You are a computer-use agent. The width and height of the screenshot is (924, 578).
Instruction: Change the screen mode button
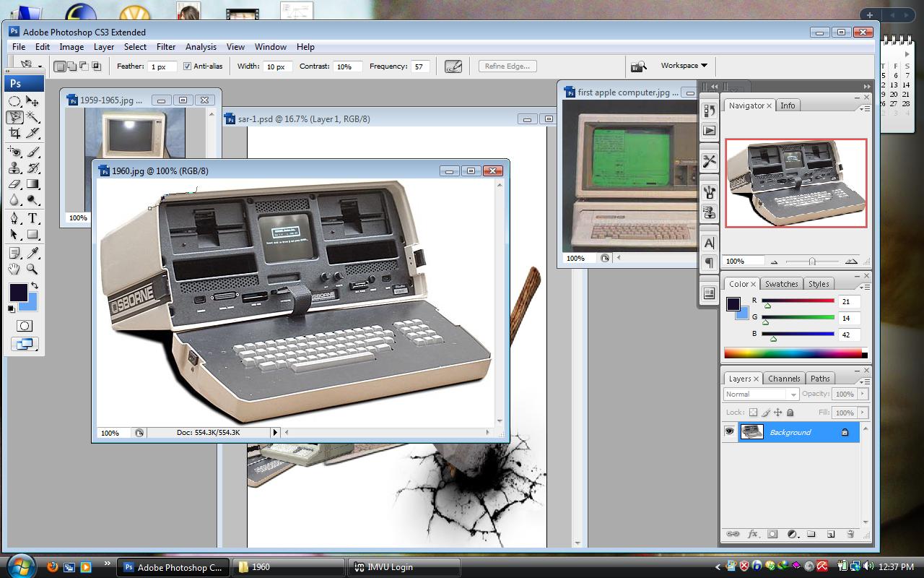[25, 344]
